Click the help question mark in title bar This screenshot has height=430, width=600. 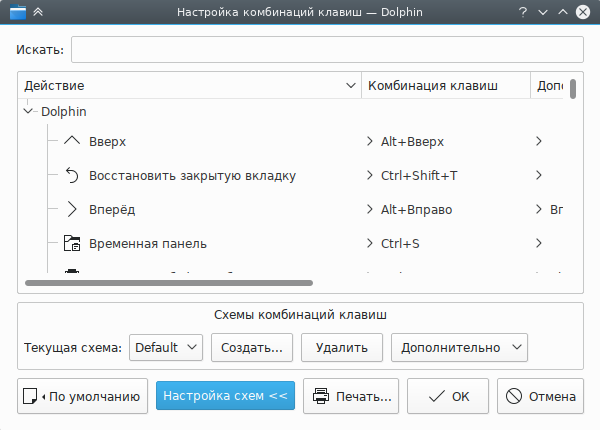click(x=522, y=13)
